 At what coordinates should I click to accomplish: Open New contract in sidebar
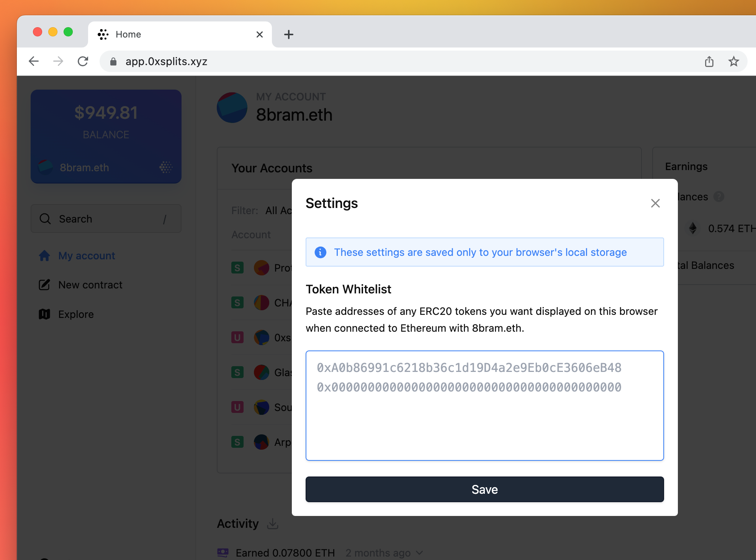click(90, 285)
